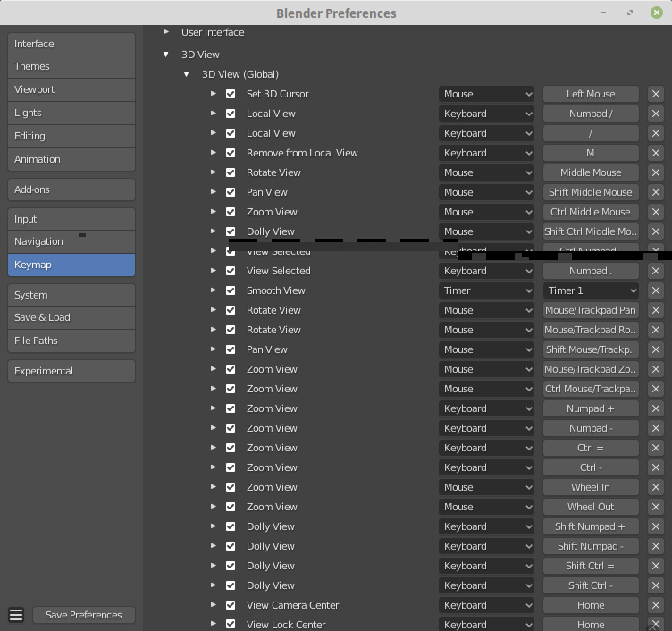Open the Timer type dropdown for Smooth View
Image resolution: width=672 pixels, height=631 pixels.
point(486,290)
